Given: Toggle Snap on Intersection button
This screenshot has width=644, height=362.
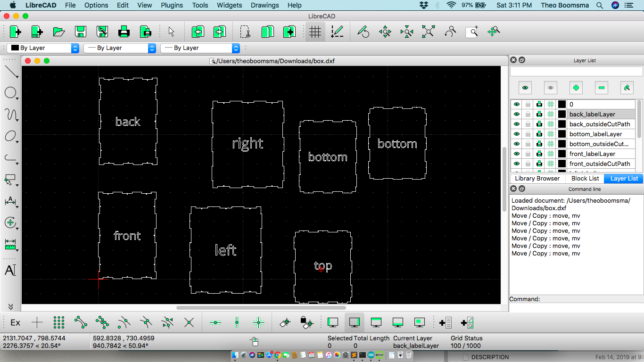Looking at the screenshot, I should point(189,322).
